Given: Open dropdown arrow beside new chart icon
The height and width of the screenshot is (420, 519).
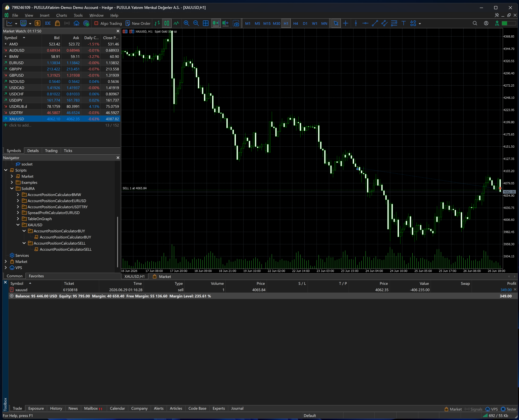Looking at the screenshot, I should click(16, 24).
